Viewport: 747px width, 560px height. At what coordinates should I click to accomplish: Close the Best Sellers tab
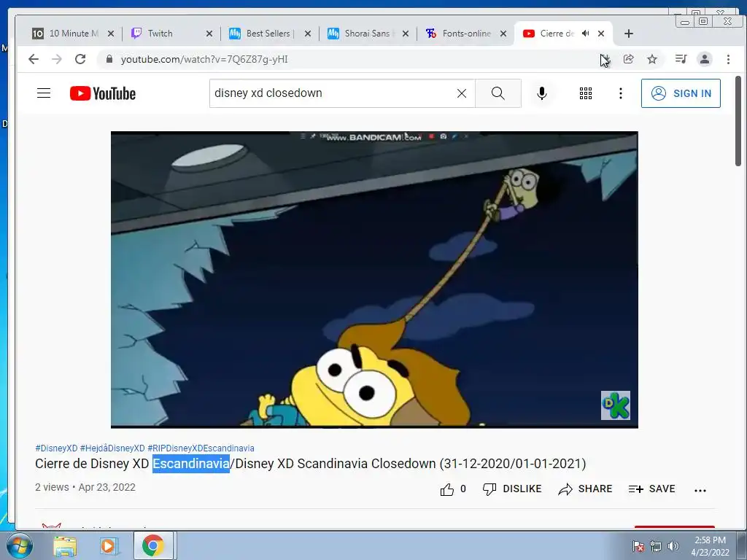[x=308, y=34]
